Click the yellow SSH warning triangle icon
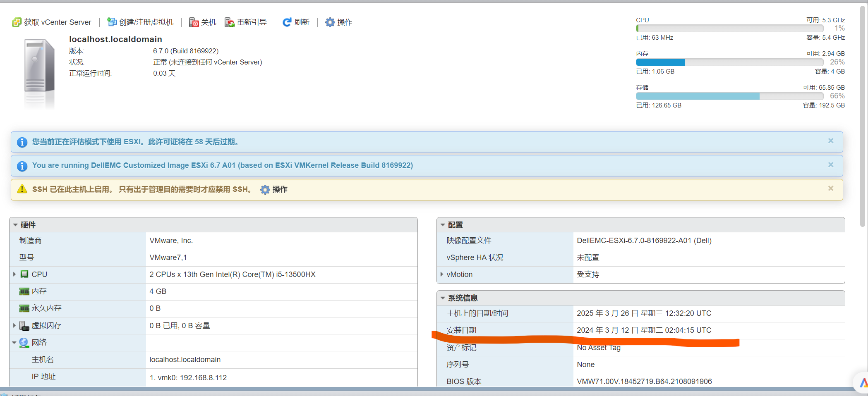The height and width of the screenshot is (396, 868). click(22, 189)
